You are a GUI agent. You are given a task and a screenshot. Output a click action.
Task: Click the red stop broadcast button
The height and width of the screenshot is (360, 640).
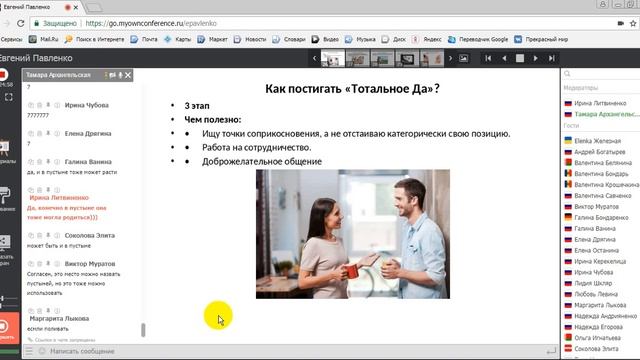(x=9, y=328)
